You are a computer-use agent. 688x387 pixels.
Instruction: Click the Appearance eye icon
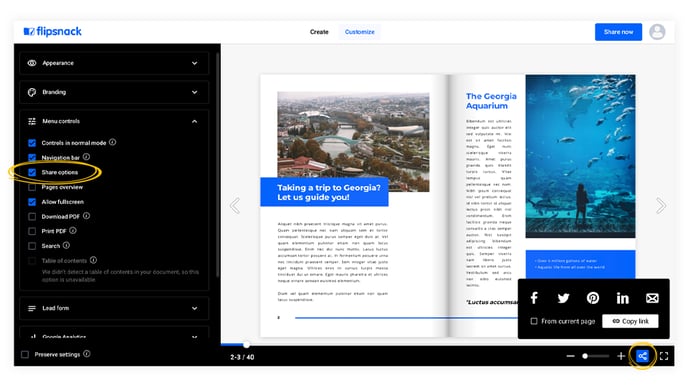[x=32, y=63]
